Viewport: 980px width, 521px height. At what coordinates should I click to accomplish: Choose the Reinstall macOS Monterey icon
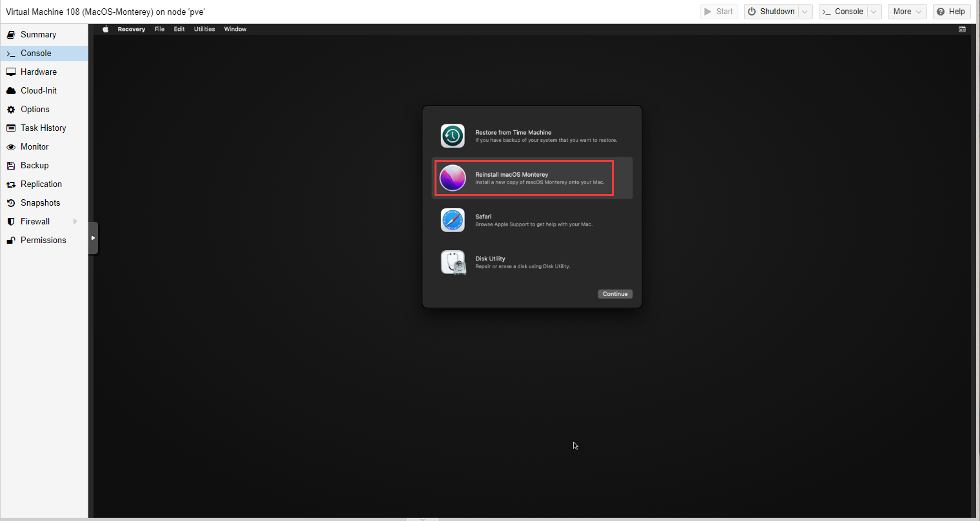coord(453,178)
